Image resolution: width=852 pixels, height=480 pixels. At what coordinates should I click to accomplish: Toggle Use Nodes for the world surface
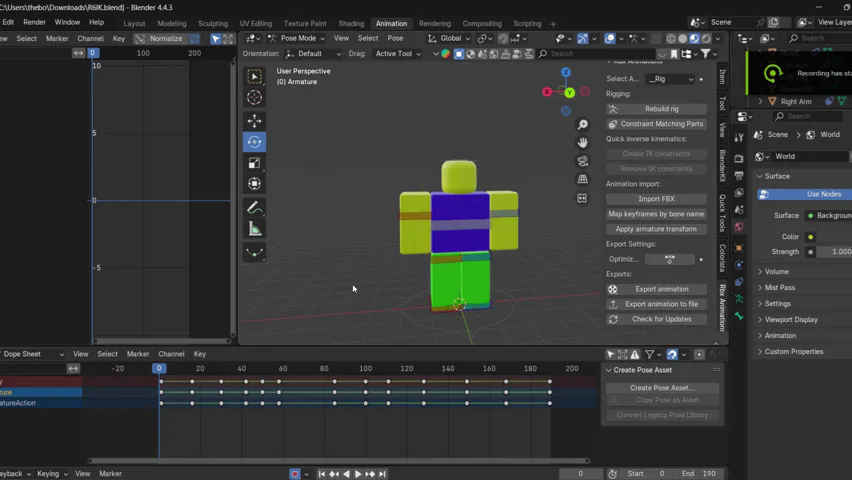[804, 194]
